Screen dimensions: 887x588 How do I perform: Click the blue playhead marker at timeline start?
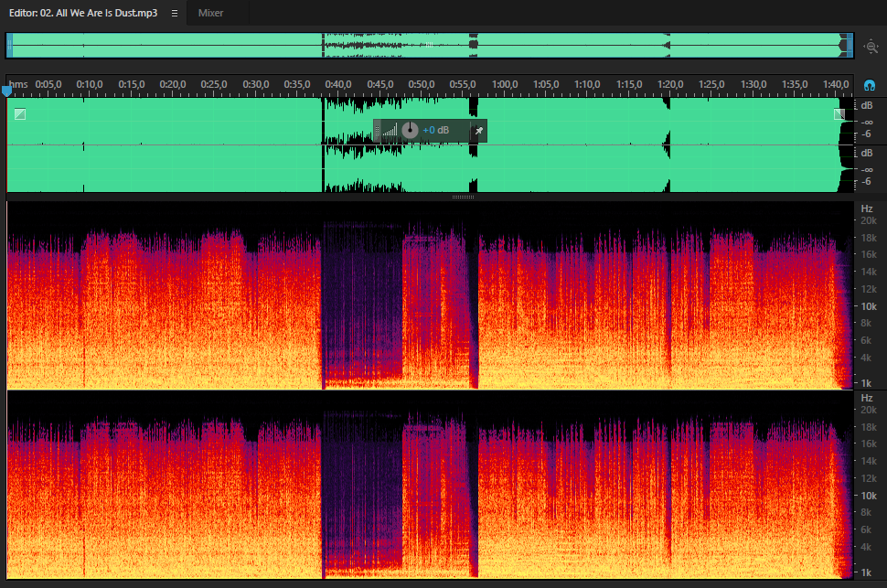pos(6,91)
